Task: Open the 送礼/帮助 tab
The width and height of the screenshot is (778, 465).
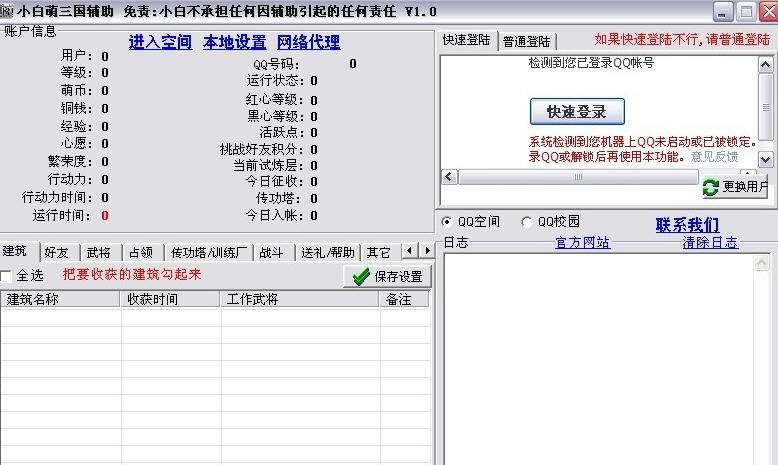Action: click(x=327, y=253)
